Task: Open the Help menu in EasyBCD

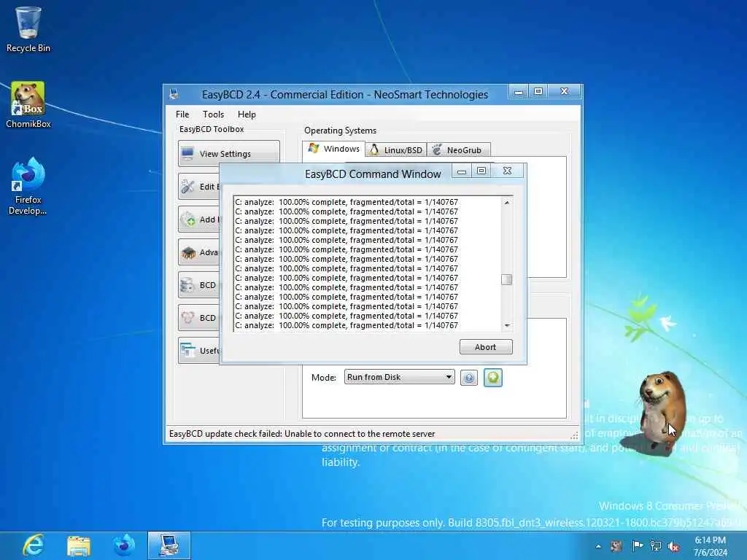Action: tap(247, 114)
